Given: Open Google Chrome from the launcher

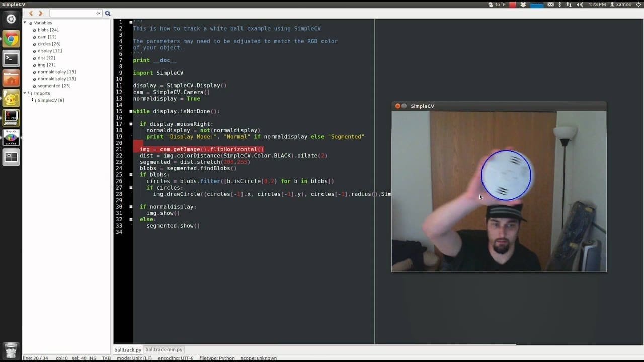Looking at the screenshot, I should coord(11,39).
